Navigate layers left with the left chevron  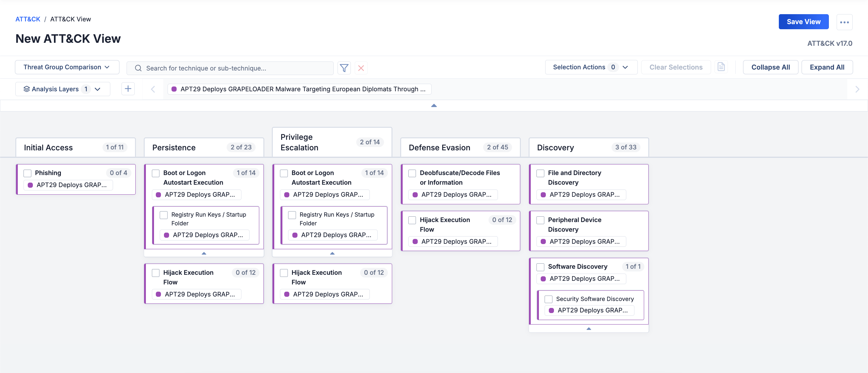click(x=153, y=89)
